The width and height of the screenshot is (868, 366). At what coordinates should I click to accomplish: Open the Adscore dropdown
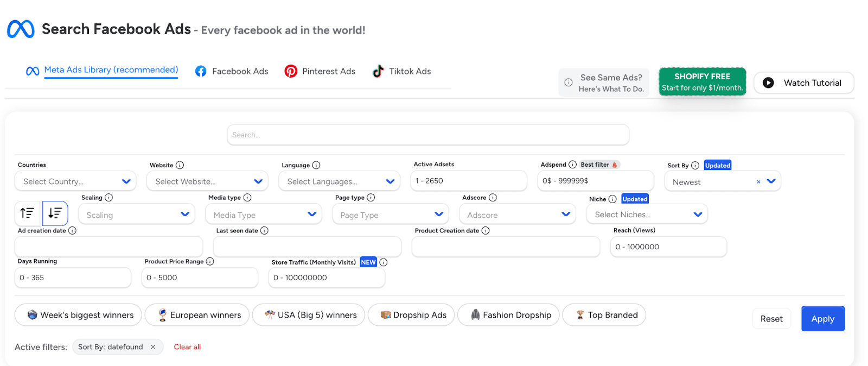[518, 214]
